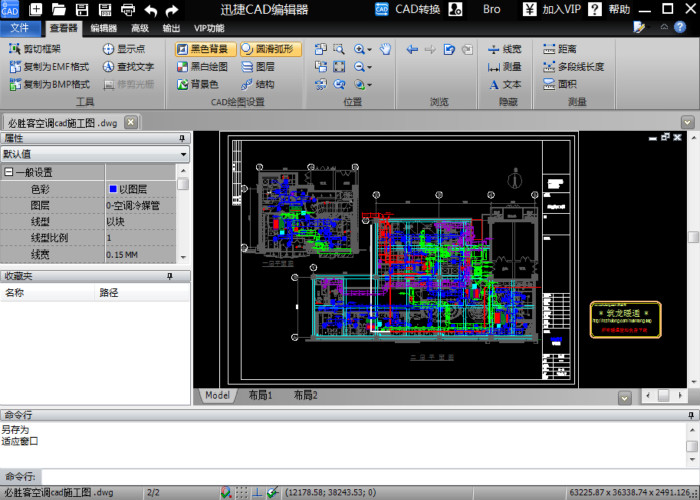700x500 pixels.
Task: Click the user account icon
Action: pos(455,9)
